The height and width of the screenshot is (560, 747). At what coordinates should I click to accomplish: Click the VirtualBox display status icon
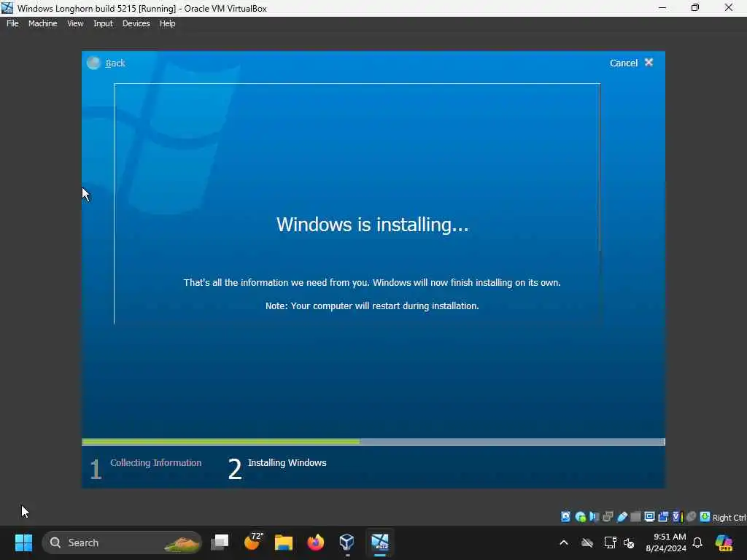pos(649,517)
